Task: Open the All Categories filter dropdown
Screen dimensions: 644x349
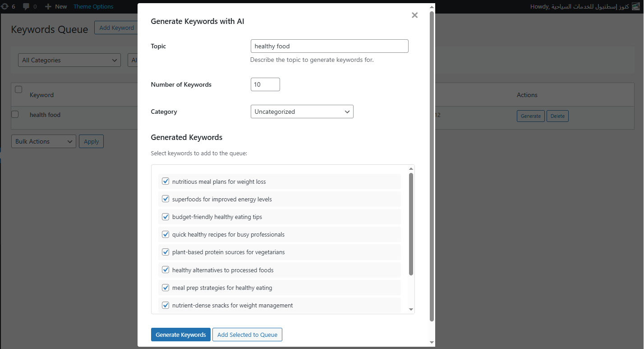Action: pos(69,60)
